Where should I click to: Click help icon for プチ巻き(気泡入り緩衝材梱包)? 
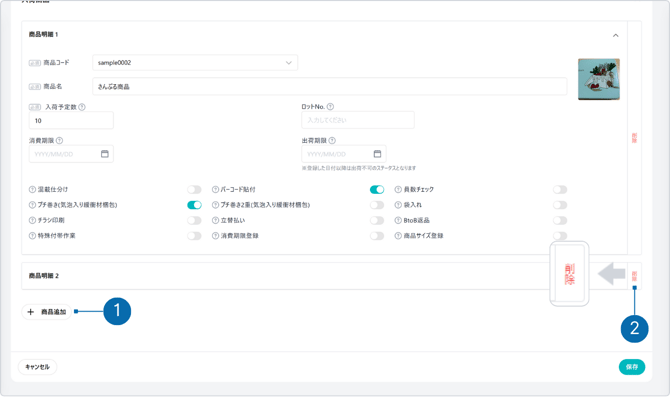[x=32, y=205]
